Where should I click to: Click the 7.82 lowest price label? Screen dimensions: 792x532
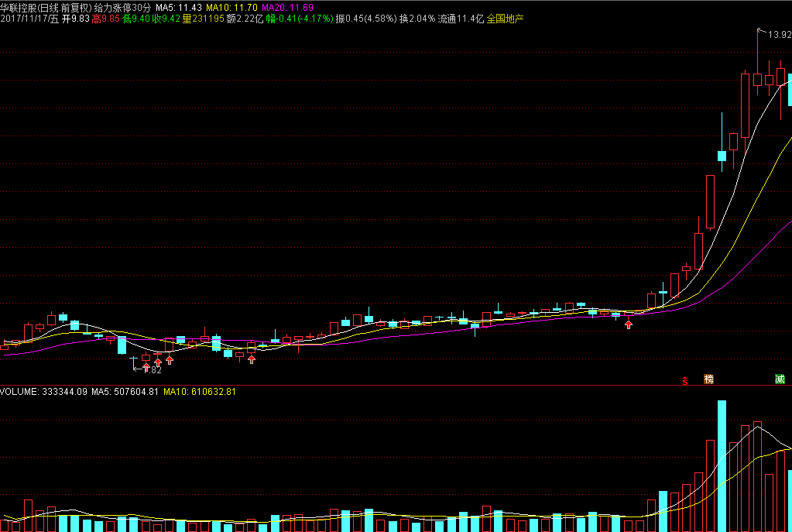pos(151,370)
